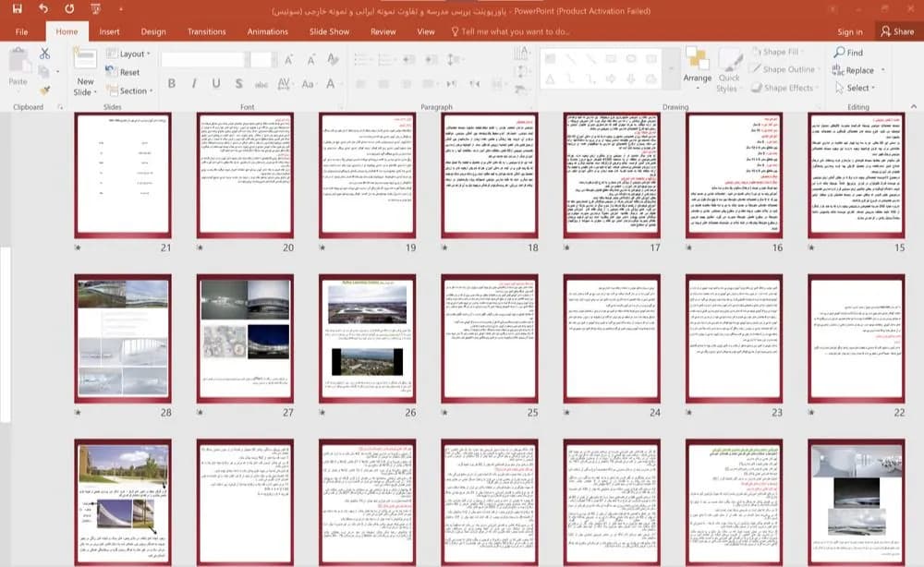924x567 pixels.
Task: Preview transition star under slide 21
Action: (78, 247)
